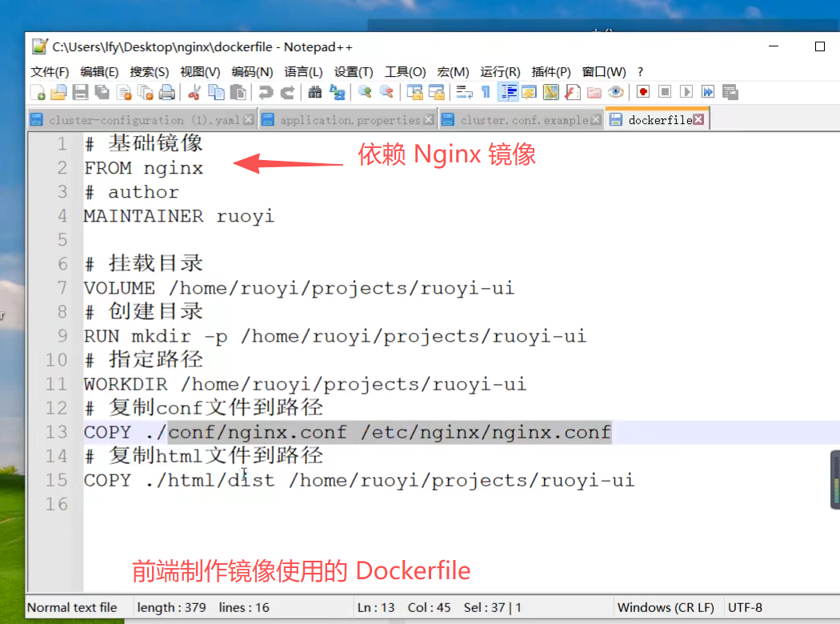Save the current file
The image size is (840, 624).
80,93
